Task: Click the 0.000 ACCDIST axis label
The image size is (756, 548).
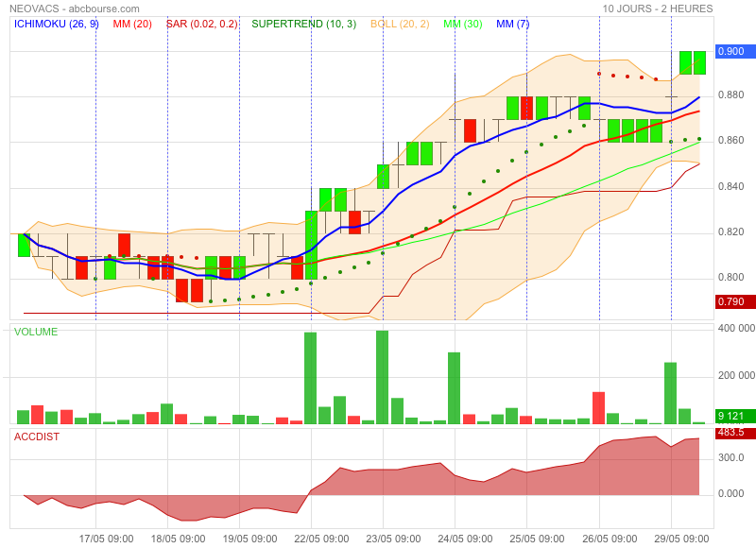Action: pyautogui.click(x=730, y=493)
